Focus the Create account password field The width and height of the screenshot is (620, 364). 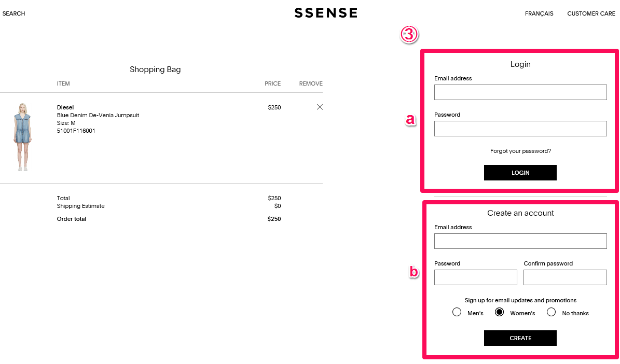pyautogui.click(x=476, y=277)
